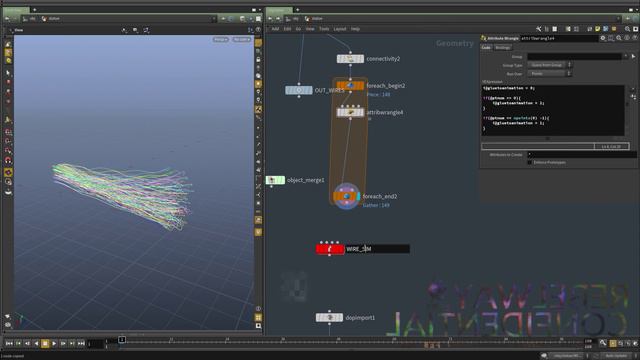Step back one frame

pos(27,344)
